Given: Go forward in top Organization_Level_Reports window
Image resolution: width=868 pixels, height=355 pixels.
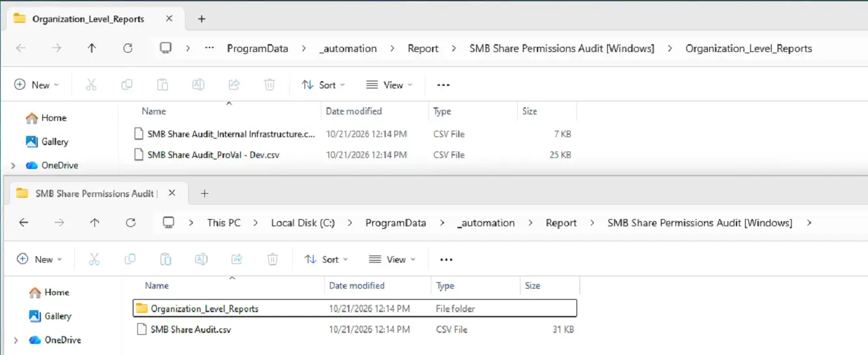Looking at the screenshot, I should (57, 48).
